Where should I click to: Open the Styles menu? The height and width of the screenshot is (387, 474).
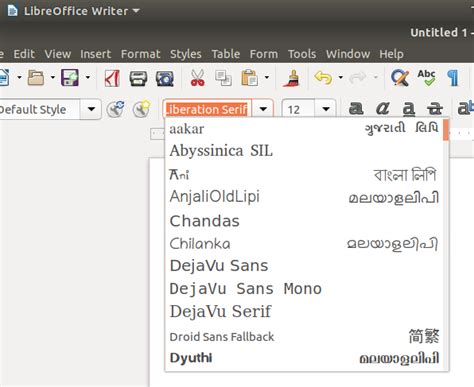coord(186,54)
